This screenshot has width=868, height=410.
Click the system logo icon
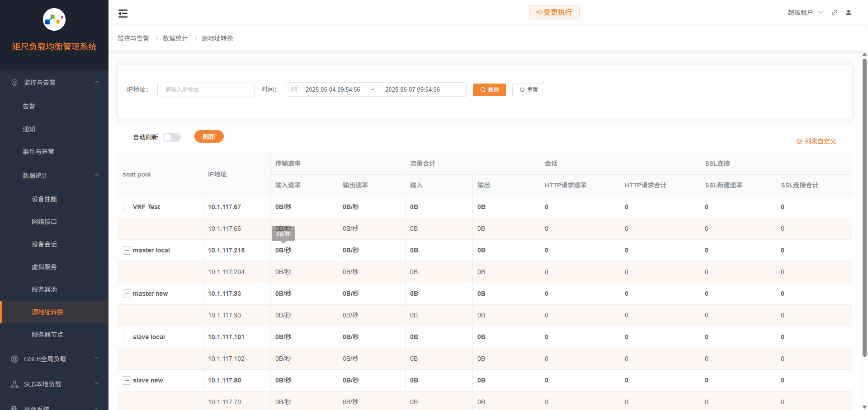(x=54, y=19)
